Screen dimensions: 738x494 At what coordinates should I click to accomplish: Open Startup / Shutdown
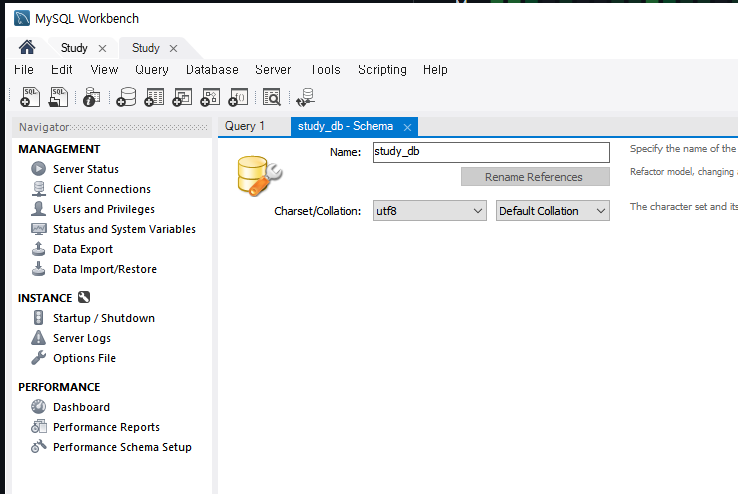[x=104, y=318]
